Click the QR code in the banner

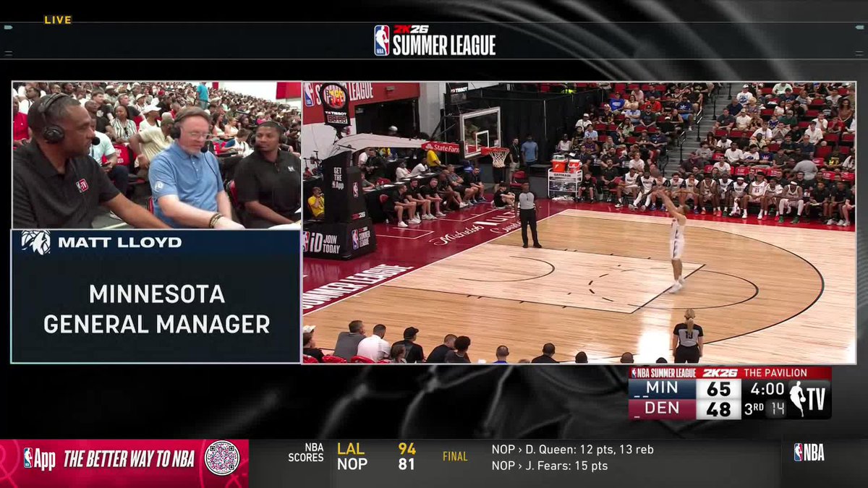coord(221,458)
